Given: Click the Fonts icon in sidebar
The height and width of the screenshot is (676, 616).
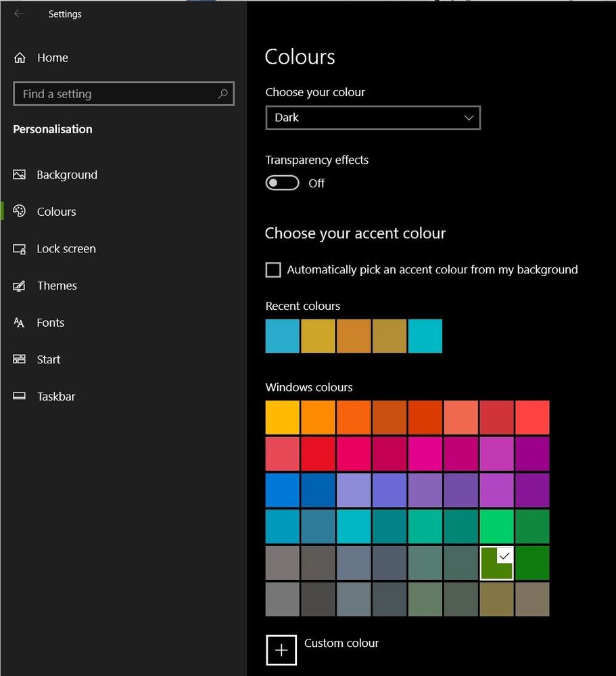Looking at the screenshot, I should (x=20, y=323).
